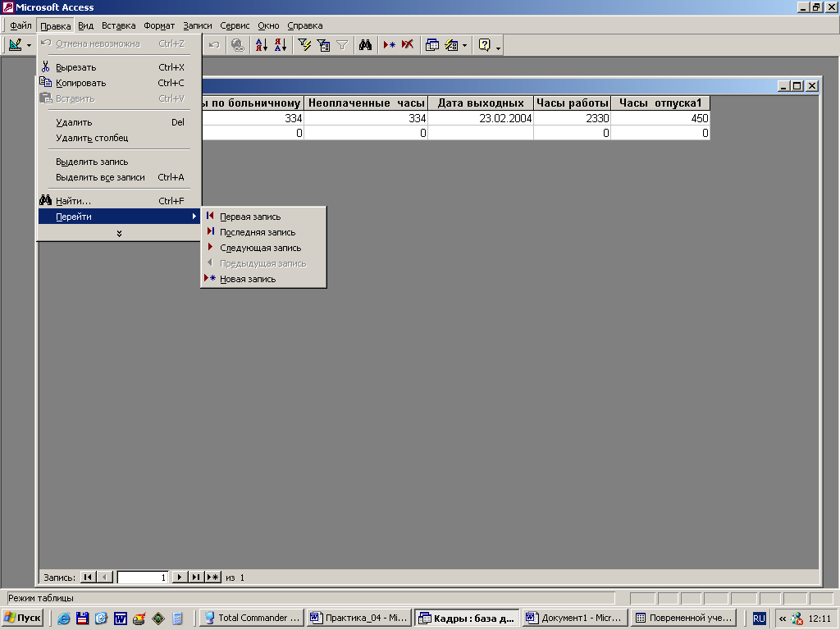This screenshot has width=840, height=630.
Task: Open the view mode dropdown arrow
Action: click(x=29, y=46)
